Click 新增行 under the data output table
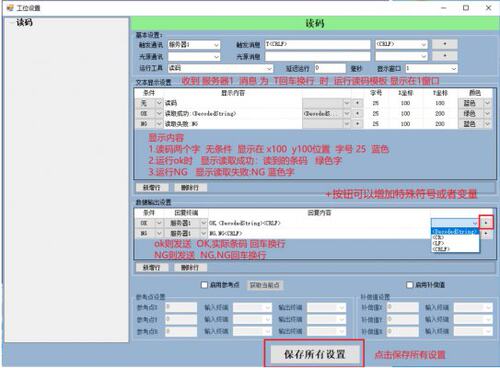This screenshot has width=500, height=368. coord(151,268)
